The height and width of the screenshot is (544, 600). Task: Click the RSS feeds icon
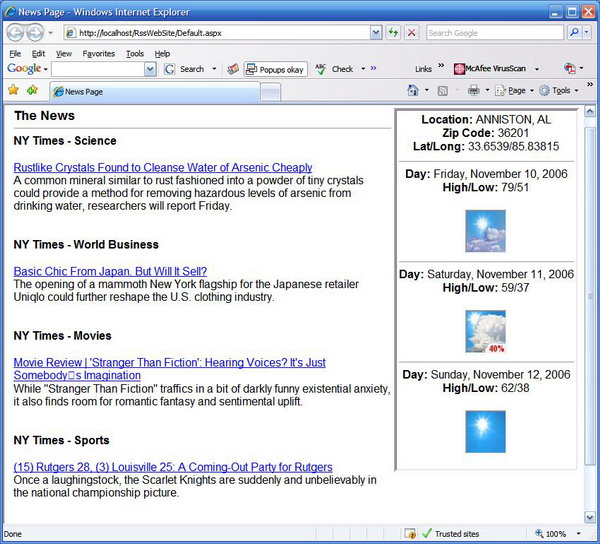[x=443, y=91]
